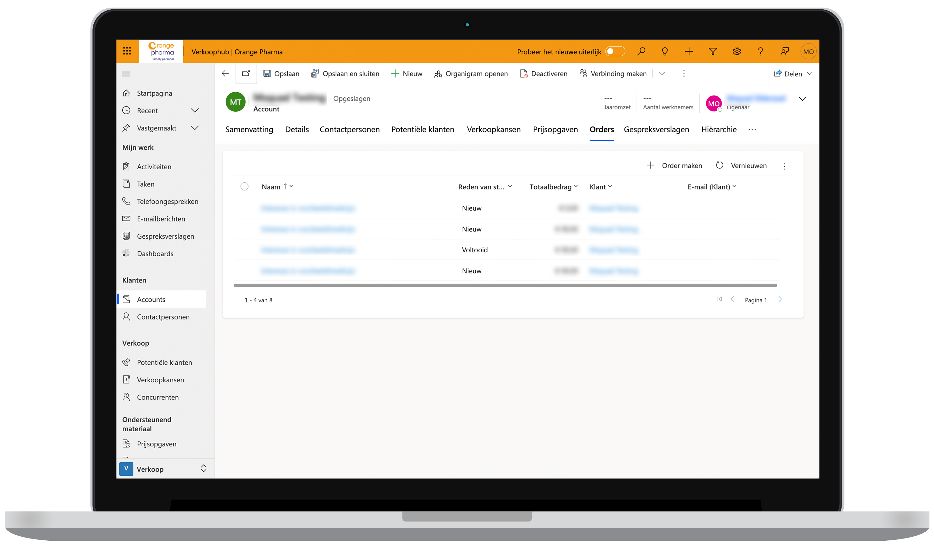Click Nieuw in the command bar

pyautogui.click(x=407, y=74)
